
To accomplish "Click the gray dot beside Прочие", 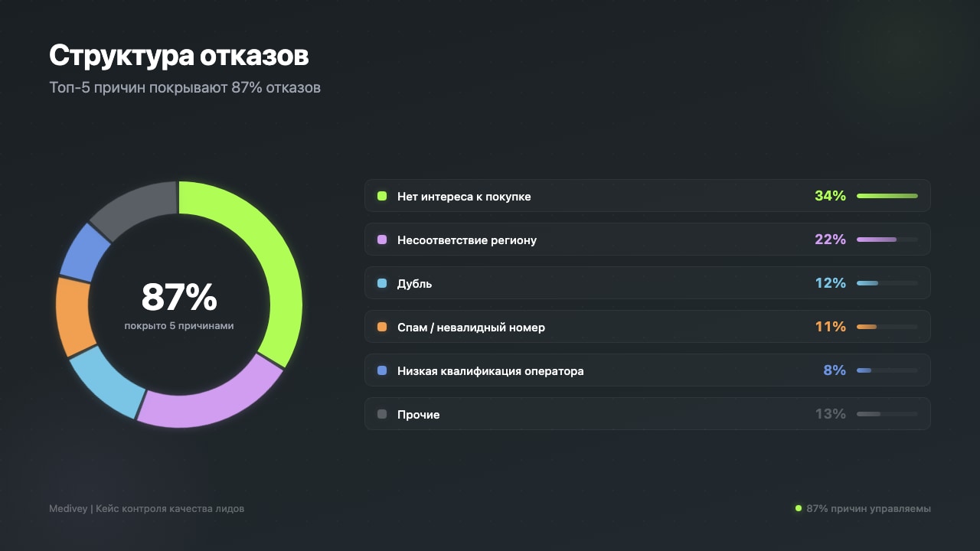I will 381,414.
